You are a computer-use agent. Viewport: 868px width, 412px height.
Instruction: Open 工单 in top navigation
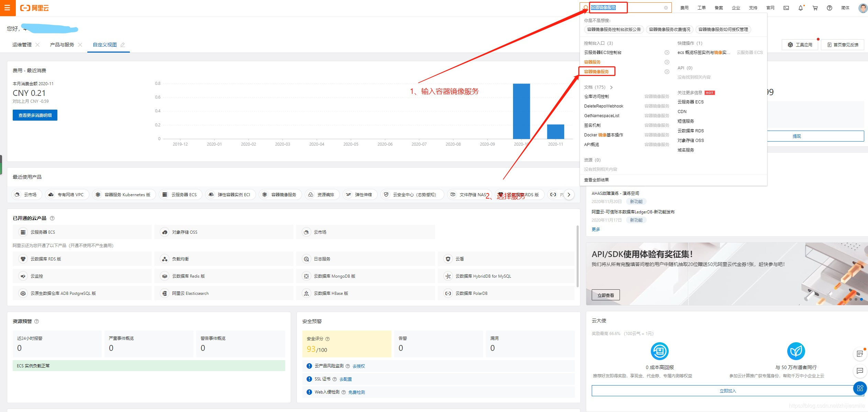coord(701,8)
